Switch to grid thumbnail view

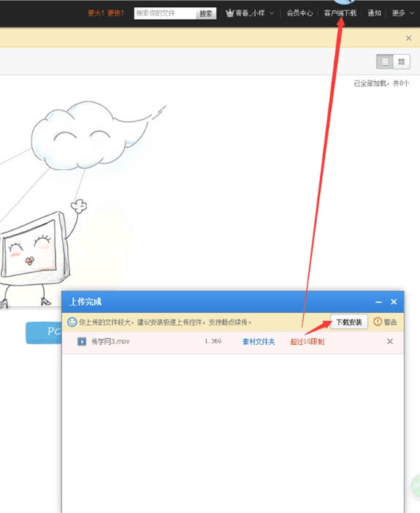(x=401, y=61)
